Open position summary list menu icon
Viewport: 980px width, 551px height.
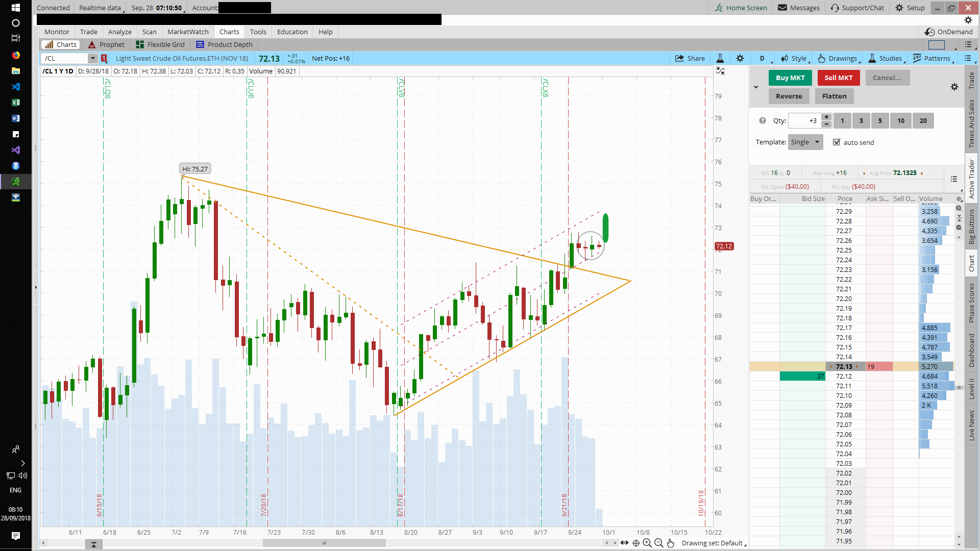[954, 179]
